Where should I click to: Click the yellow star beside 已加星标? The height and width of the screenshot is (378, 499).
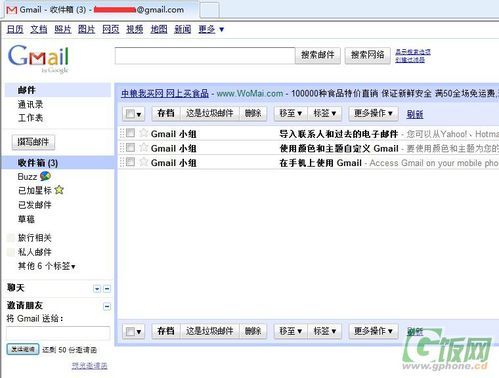[59, 190]
